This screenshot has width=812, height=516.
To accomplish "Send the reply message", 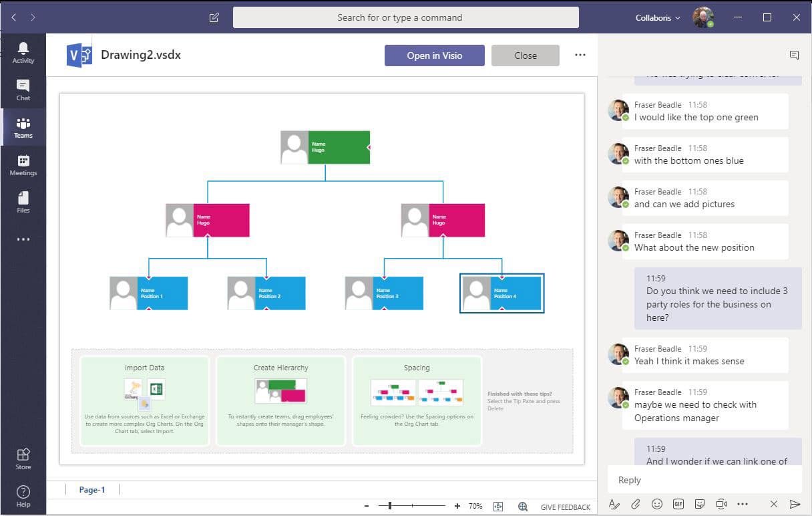I will [x=795, y=504].
